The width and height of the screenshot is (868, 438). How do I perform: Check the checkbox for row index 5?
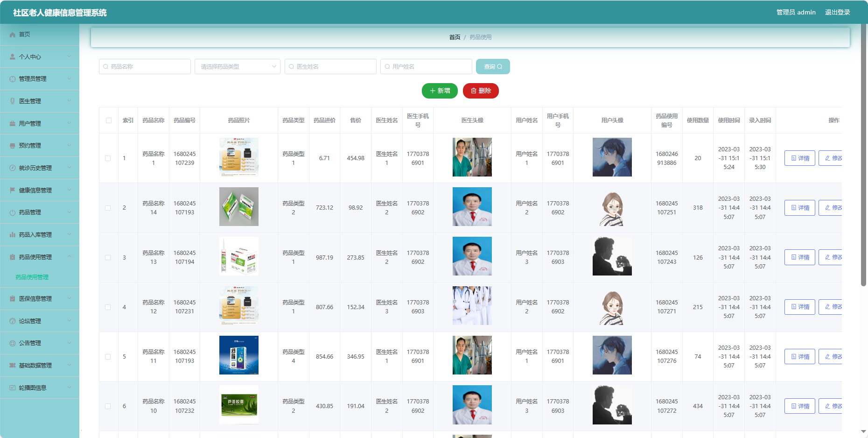coord(108,357)
